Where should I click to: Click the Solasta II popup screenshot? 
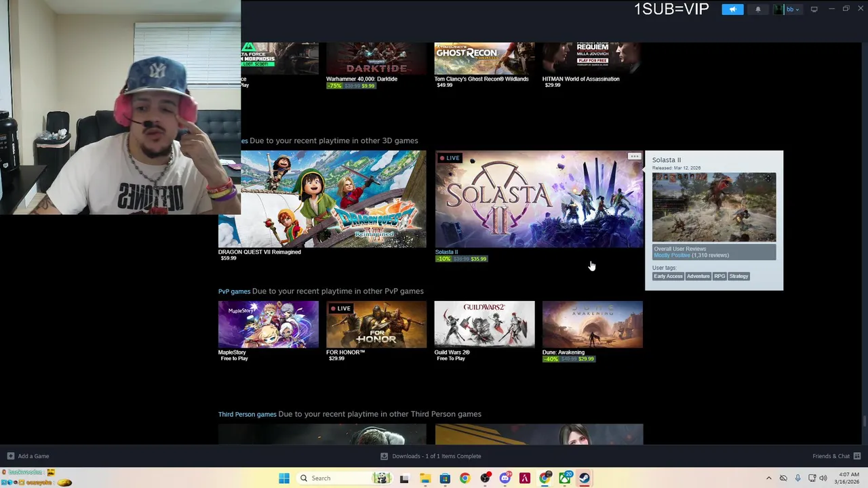tap(714, 207)
